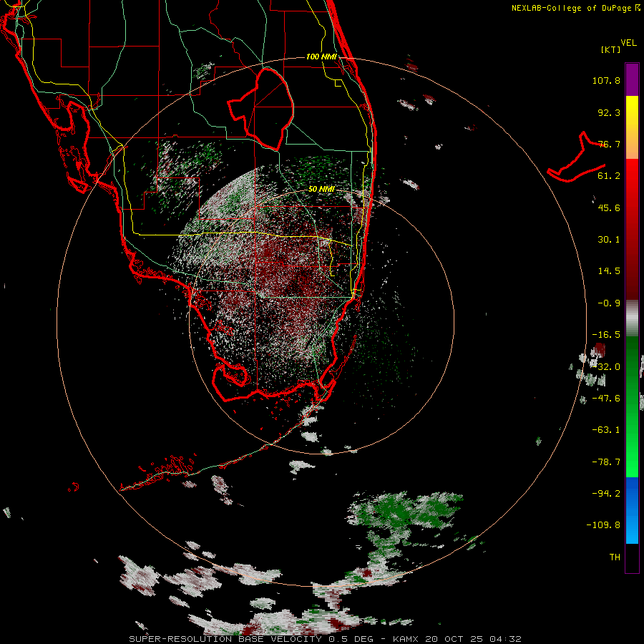Select the -16.5 legend value
This screenshot has height=644, width=644.
tap(606, 335)
